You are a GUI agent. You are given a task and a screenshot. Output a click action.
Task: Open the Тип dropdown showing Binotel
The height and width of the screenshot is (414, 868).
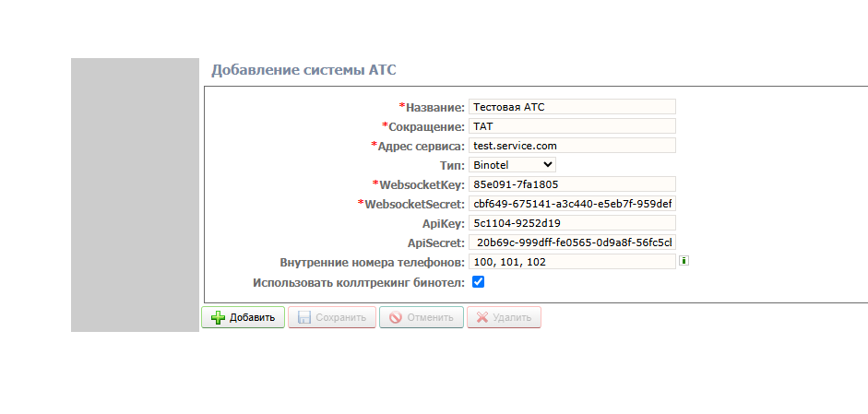click(512, 165)
